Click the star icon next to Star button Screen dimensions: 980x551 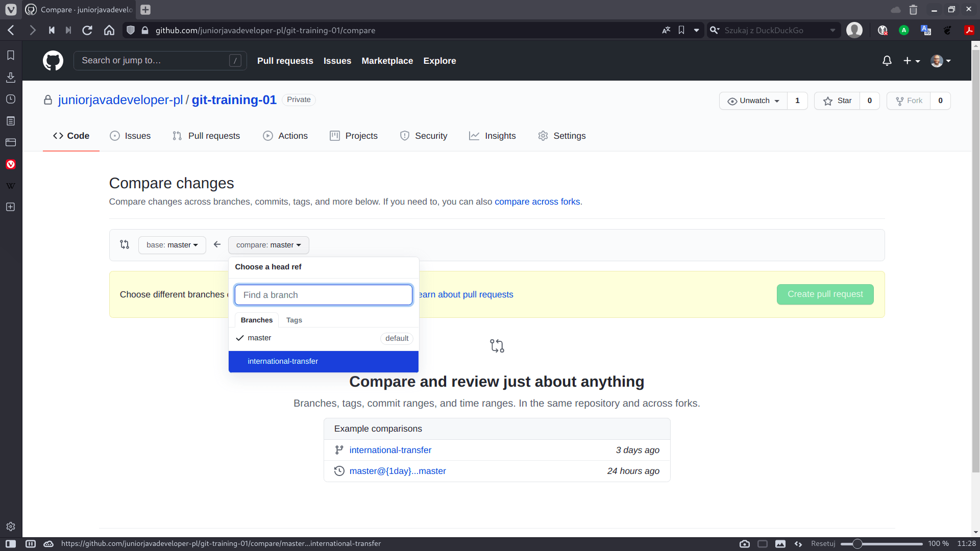click(829, 100)
